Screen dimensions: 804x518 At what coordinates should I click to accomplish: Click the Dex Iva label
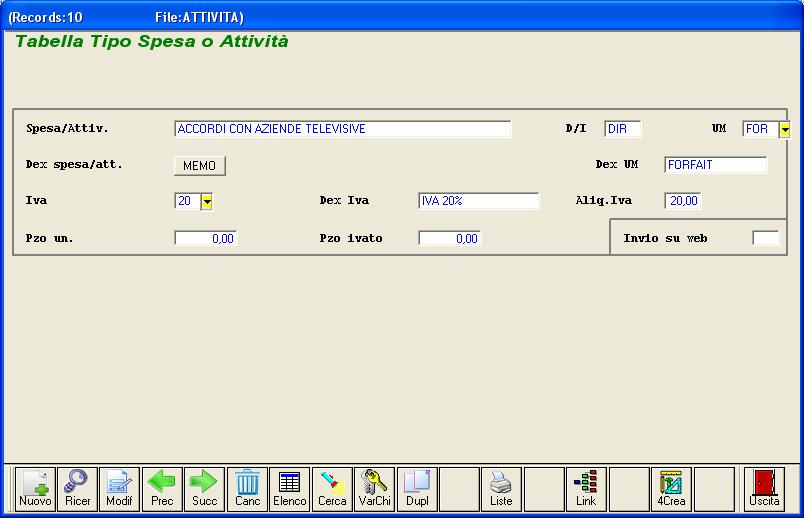click(344, 201)
